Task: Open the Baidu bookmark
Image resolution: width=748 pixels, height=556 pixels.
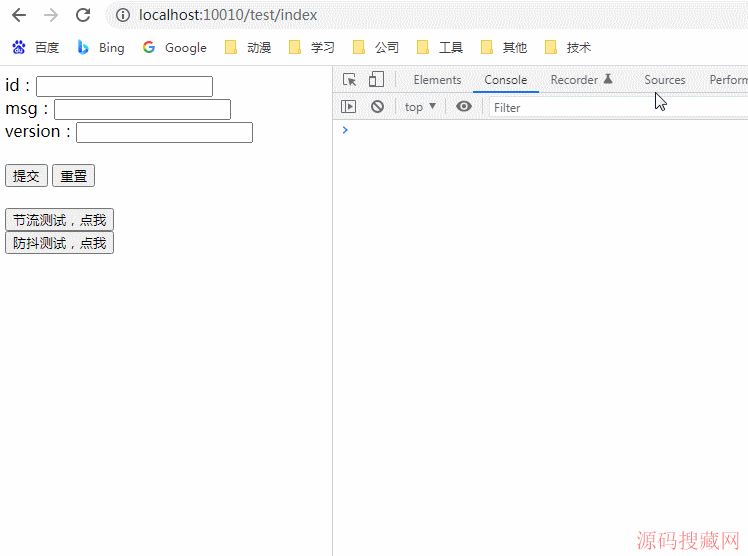Action: (x=35, y=47)
